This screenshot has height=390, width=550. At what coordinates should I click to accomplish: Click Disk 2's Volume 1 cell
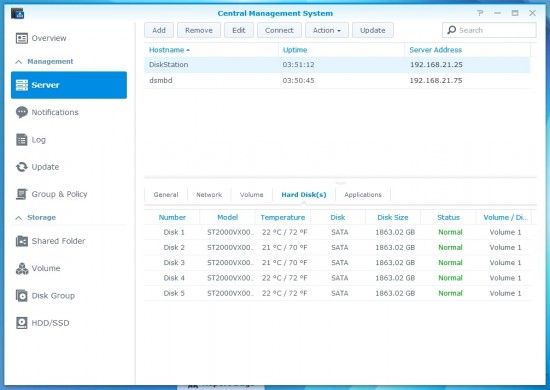(505, 248)
